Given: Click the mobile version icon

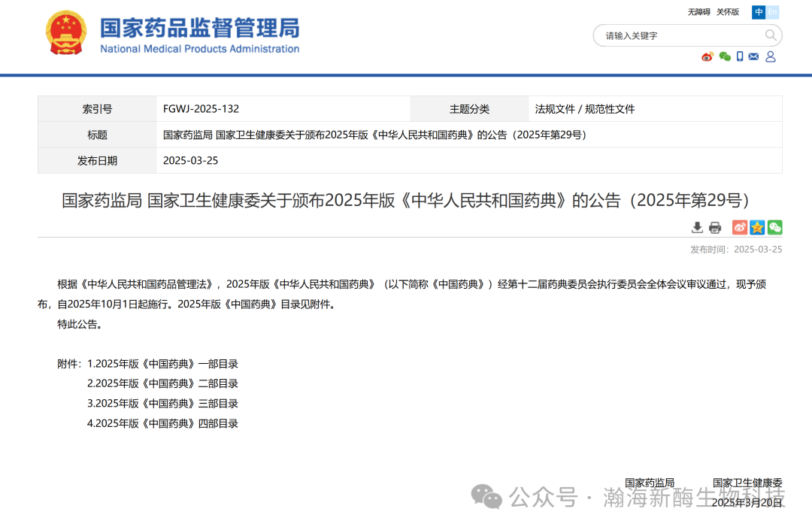Looking at the screenshot, I should 740,56.
